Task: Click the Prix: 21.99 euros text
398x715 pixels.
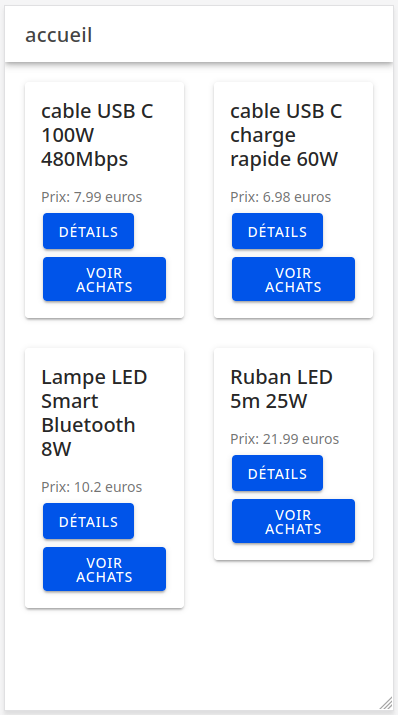Action: 284,439
